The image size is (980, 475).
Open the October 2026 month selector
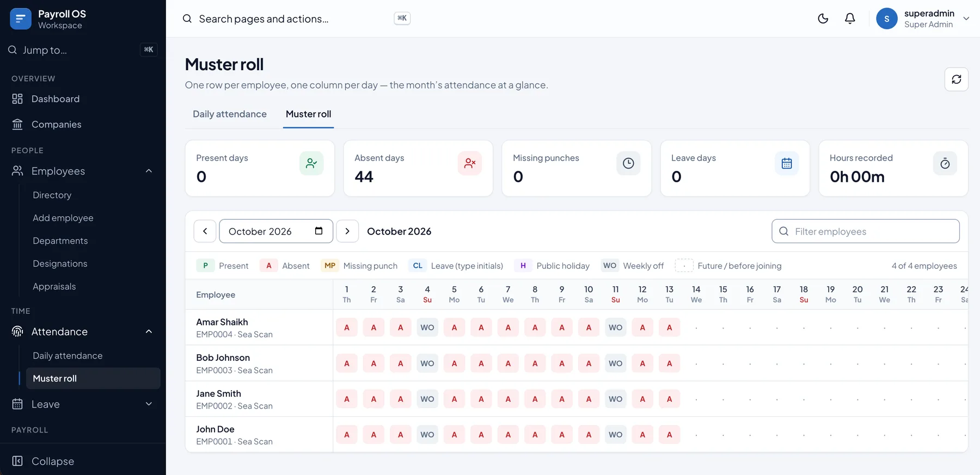pos(276,231)
